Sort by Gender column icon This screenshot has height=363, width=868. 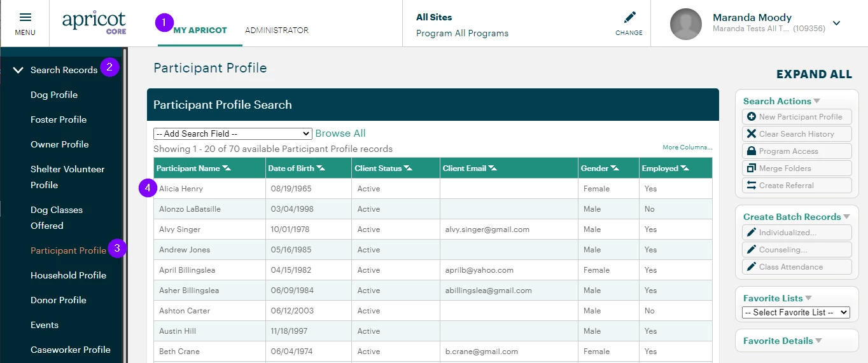coord(615,168)
